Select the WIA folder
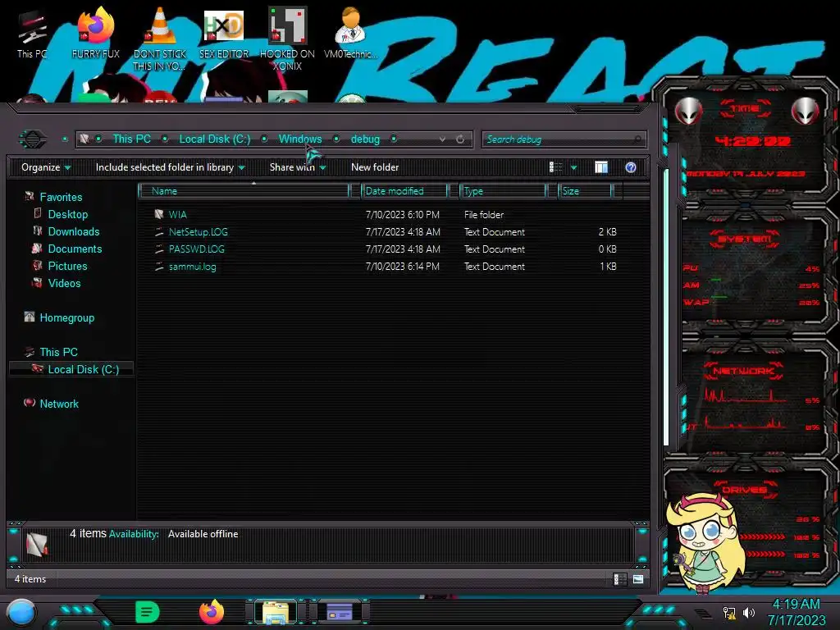840x630 pixels. click(178, 215)
